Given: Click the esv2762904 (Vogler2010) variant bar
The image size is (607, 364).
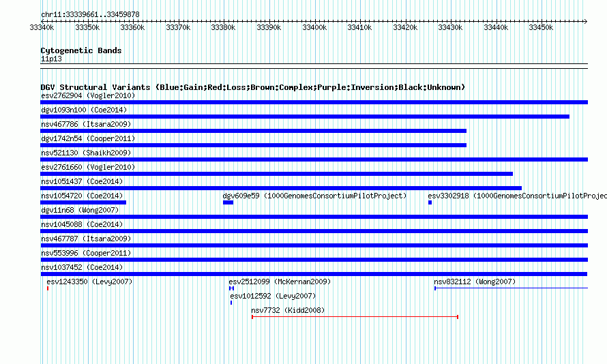Looking at the screenshot, I should (x=314, y=102).
